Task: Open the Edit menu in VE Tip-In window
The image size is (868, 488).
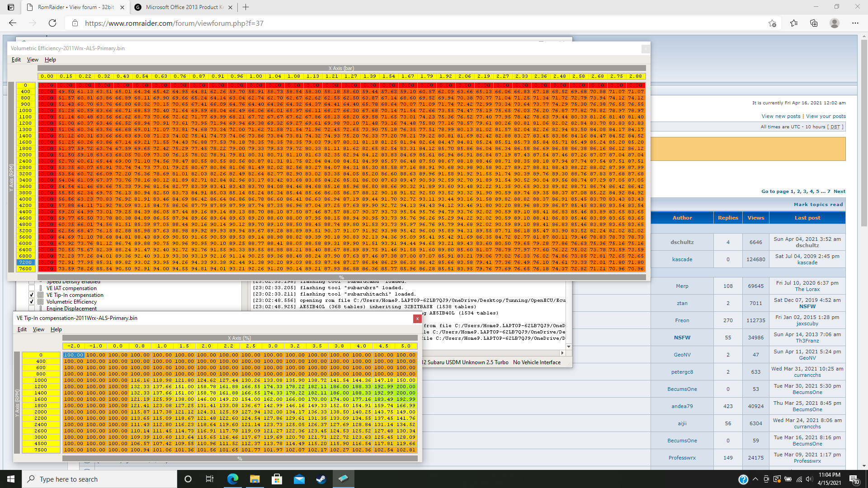Action: pyautogui.click(x=22, y=329)
